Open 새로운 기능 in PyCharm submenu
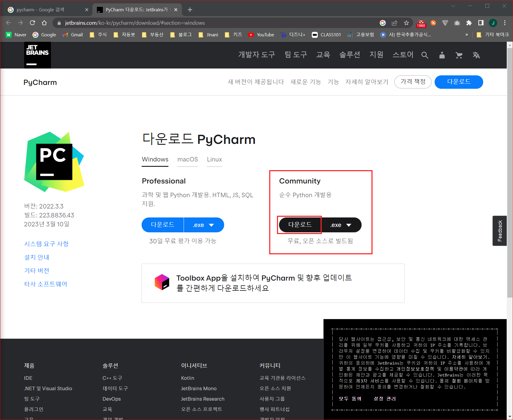 [306, 82]
